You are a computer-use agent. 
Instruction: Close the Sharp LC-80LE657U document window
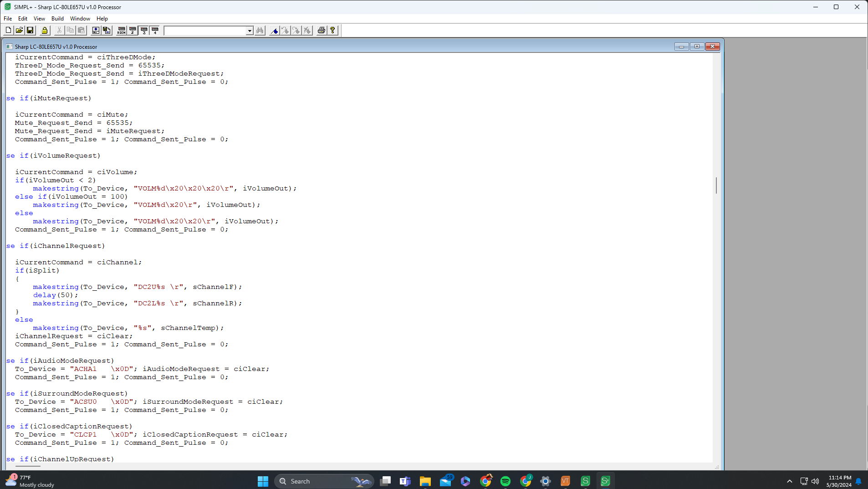click(x=713, y=46)
